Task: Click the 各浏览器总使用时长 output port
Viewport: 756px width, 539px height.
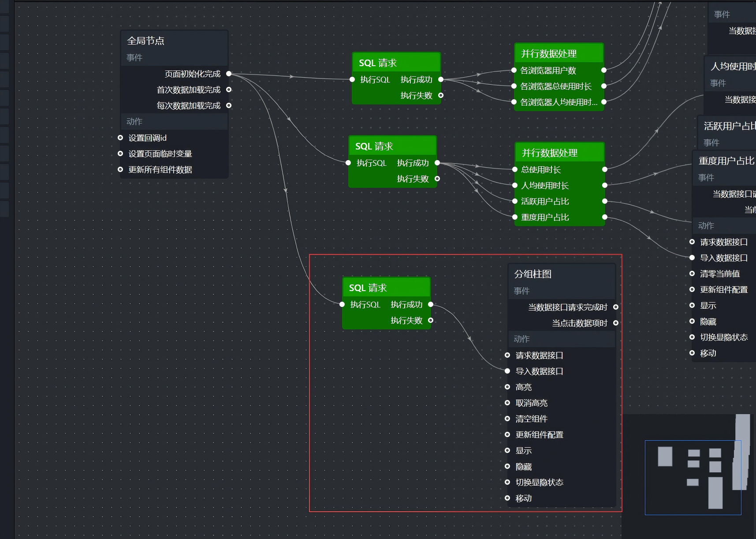Action: [x=604, y=86]
